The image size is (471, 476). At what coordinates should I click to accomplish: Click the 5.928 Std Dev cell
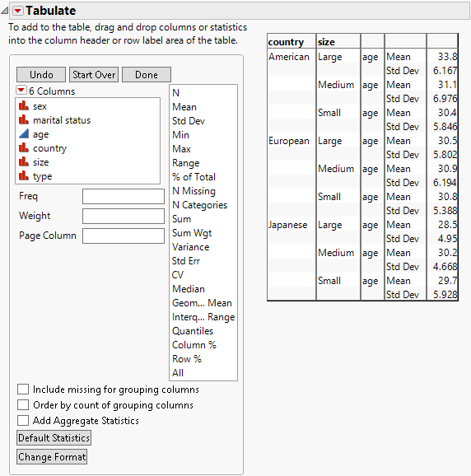[445, 295]
